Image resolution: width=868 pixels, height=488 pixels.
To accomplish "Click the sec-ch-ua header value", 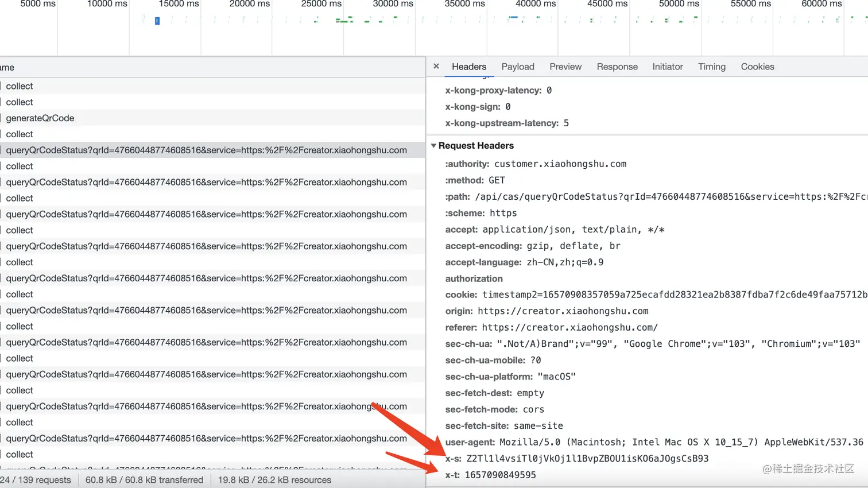I will [679, 344].
